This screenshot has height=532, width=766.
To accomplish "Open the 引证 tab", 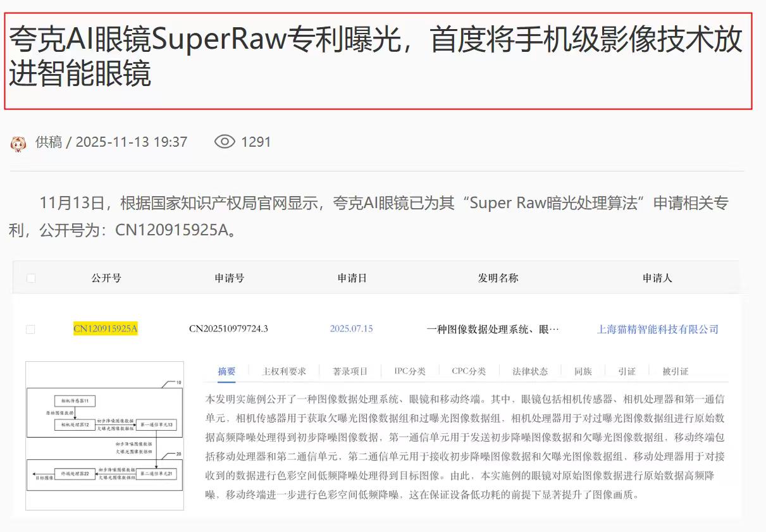I will (x=627, y=371).
